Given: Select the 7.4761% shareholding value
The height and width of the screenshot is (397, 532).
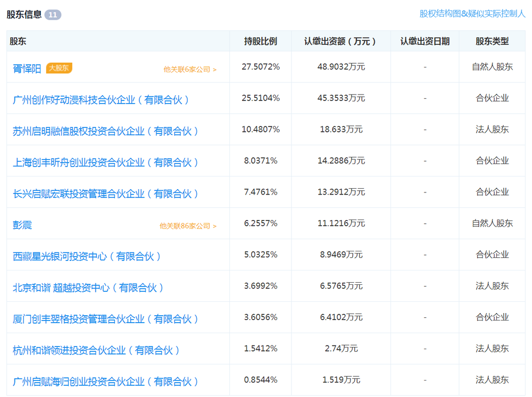Looking at the screenshot, I should [261, 192].
